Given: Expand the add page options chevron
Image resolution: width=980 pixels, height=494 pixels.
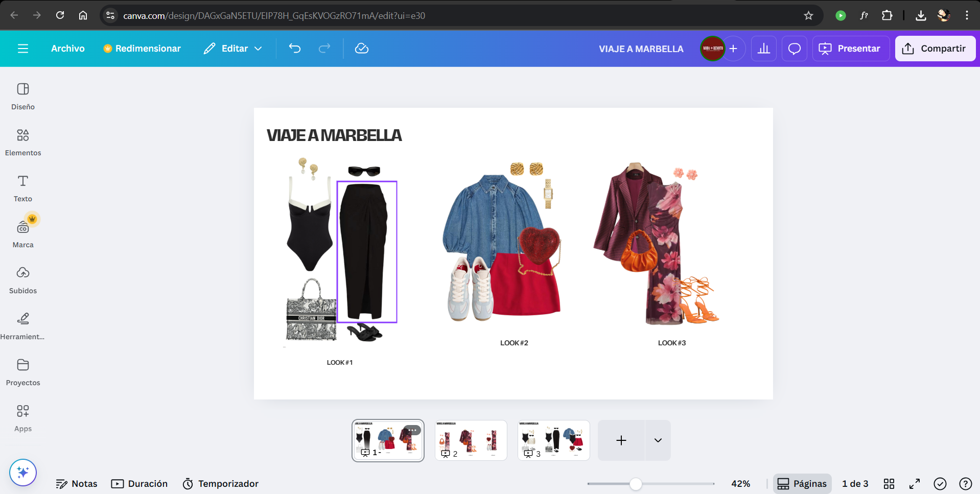Looking at the screenshot, I should [x=658, y=440].
